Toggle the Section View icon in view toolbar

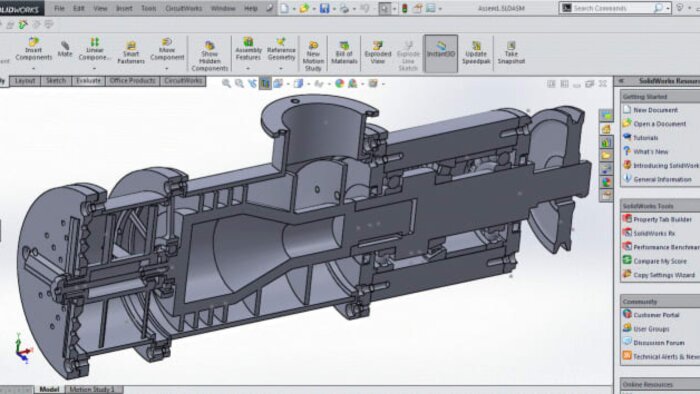pos(265,83)
